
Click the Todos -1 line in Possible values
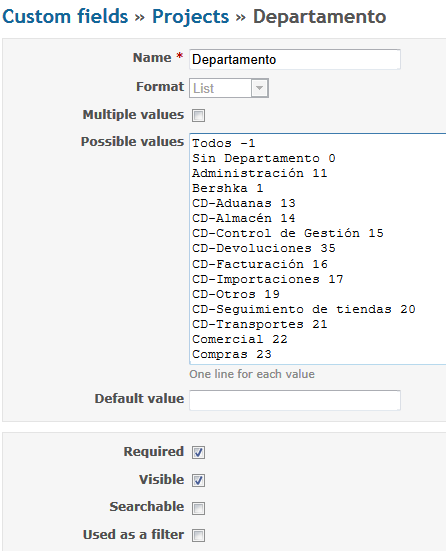(224, 143)
